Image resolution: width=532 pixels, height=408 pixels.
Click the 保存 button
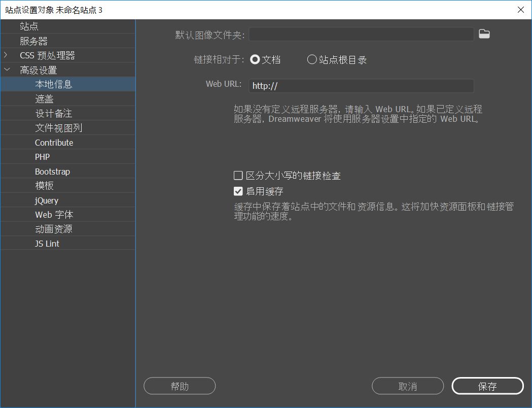(487, 386)
